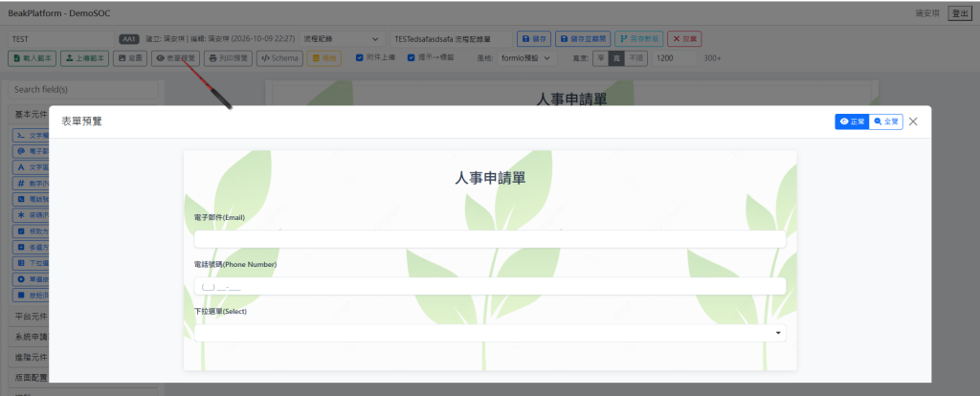
Task: Click the 儲存 save button with disk icon
Action: pyautogui.click(x=533, y=38)
